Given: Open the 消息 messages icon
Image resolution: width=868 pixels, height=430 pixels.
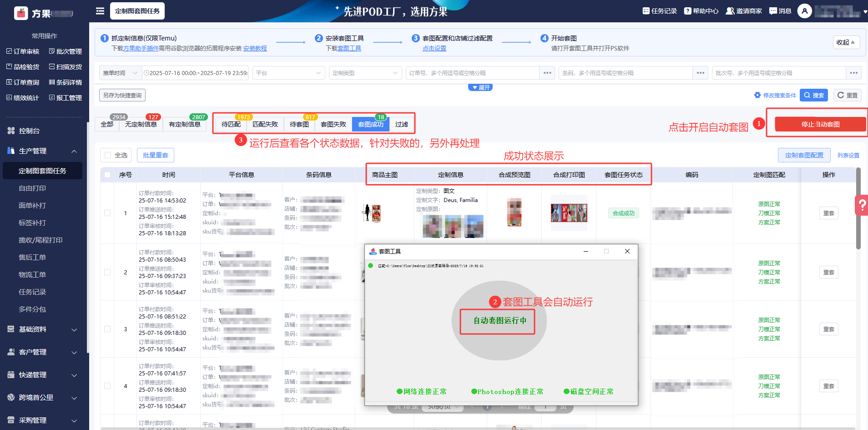Looking at the screenshot, I should point(780,11).
